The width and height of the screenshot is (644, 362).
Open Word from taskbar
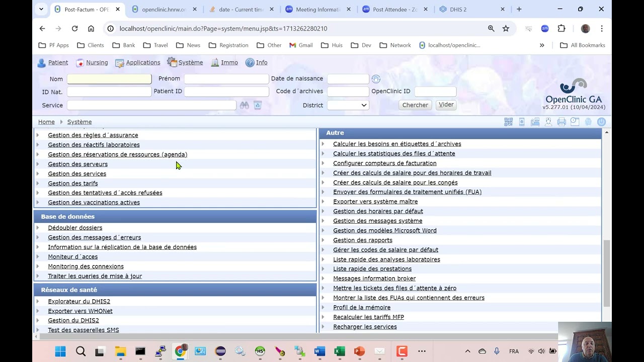click(319, 351)
